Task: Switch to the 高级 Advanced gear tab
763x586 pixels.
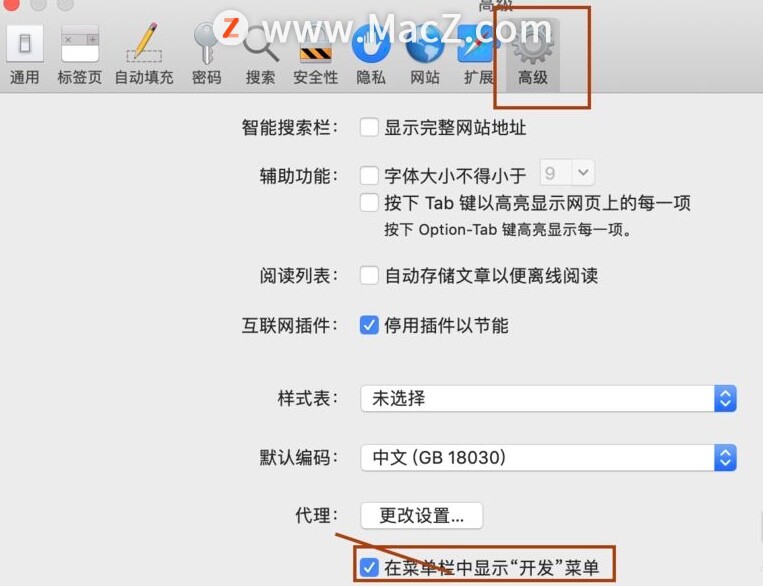Action: click(x=533, y=55)
